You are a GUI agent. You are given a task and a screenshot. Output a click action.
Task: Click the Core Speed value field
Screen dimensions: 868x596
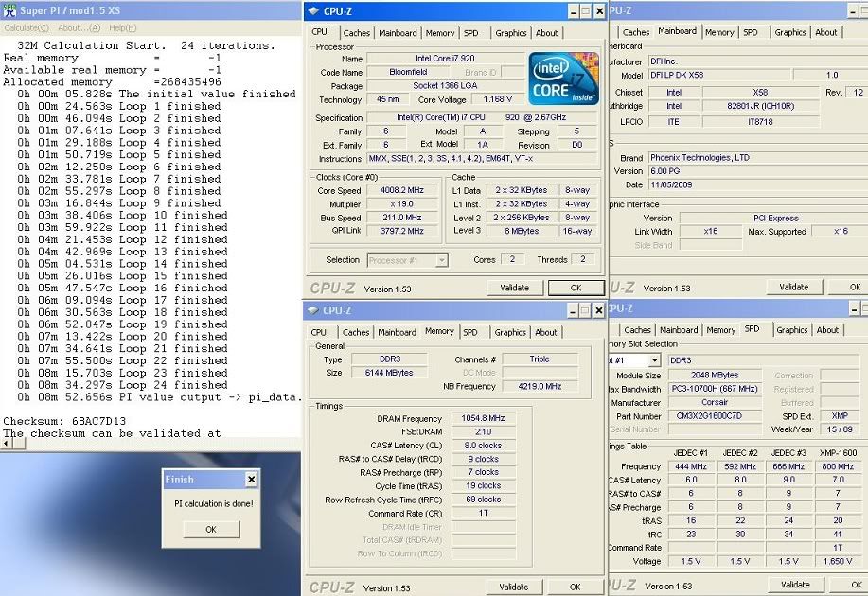pyautogui.click(x=404, y=191)
